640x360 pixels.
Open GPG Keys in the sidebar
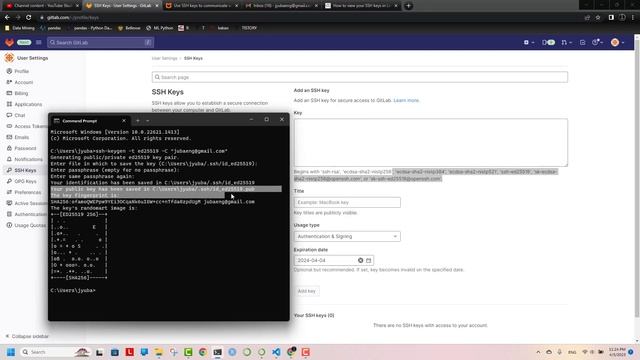pyautogui.click(x=25, y=182)
